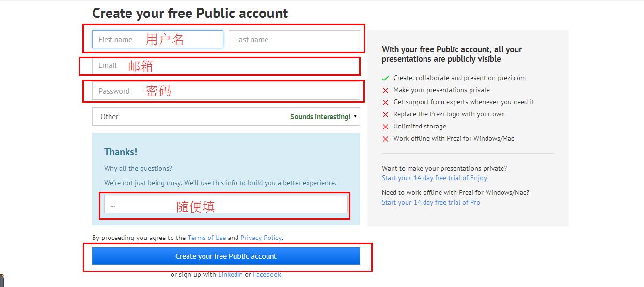
Task: Click 'Want to make your presentations private?' text
Action: 444,168
